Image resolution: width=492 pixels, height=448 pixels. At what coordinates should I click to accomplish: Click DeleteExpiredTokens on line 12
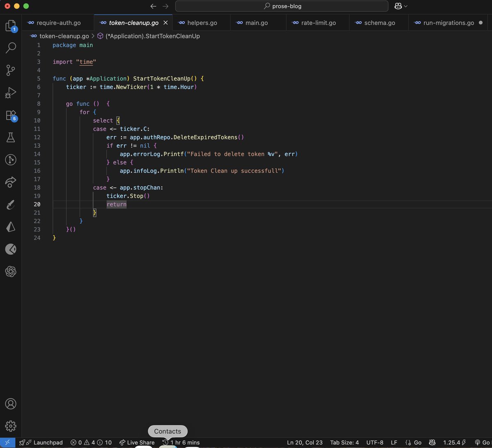(205, 137)
